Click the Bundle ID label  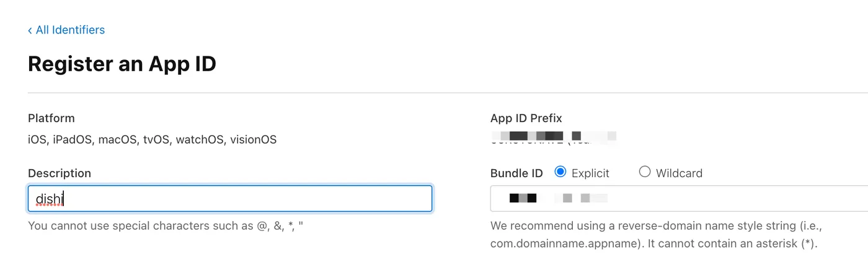coord(516,173)
